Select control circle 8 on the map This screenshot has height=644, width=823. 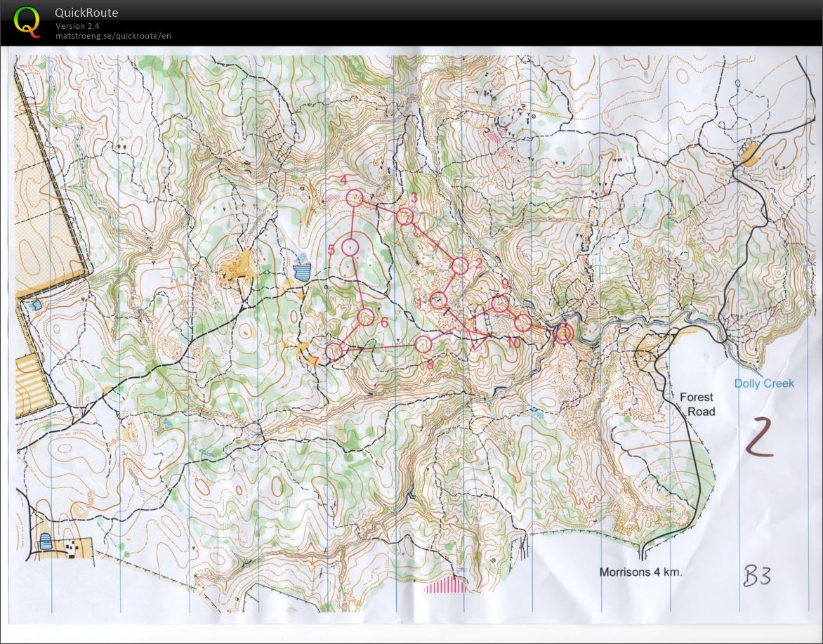(423, 344)
